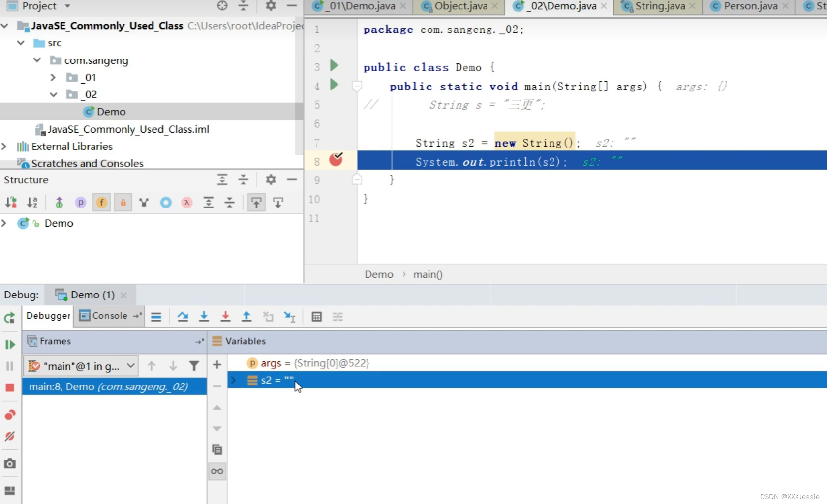Expand Demo node in Structure panel
This screenshot has width=827, height=504.
pos(4,223)
